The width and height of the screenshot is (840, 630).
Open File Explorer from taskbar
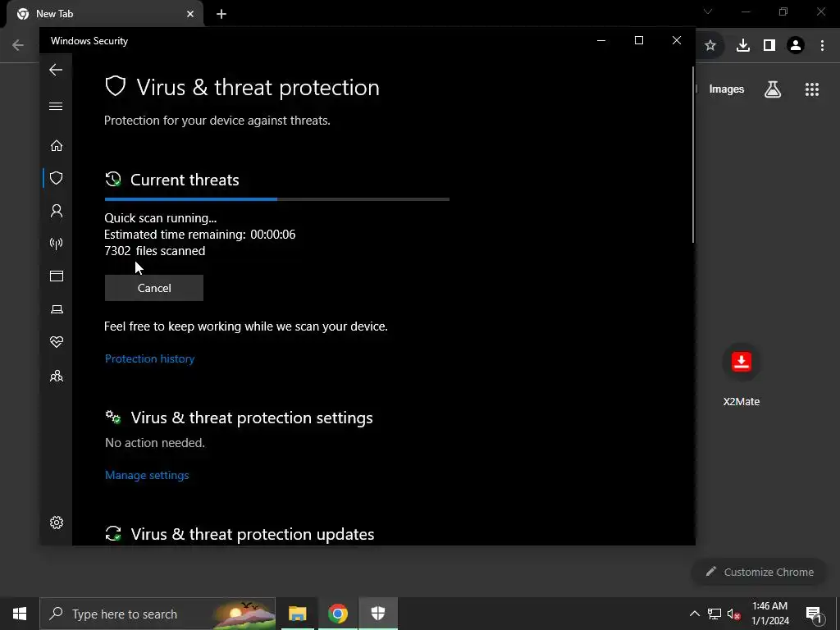[x=297, y=614]
